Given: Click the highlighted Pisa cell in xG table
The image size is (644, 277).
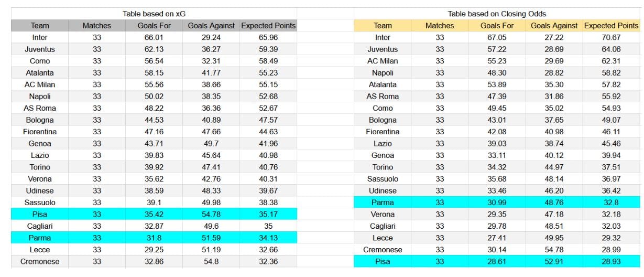Looking at the screenshot, I should click(x=40, y=214).
